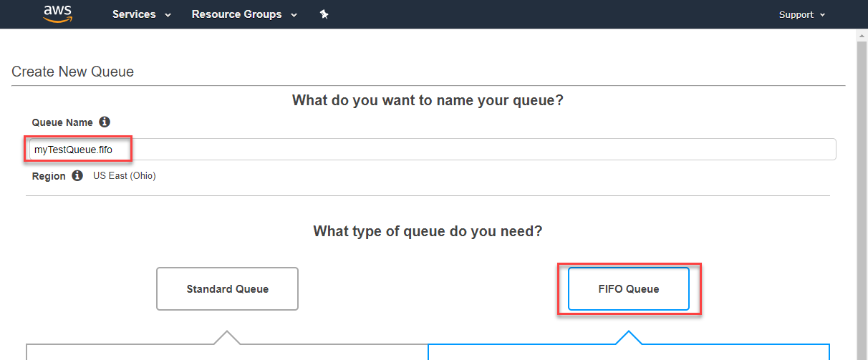Click the US East (Ohio) region text
This screenshot has height=360, width=868.
coord(125,175)
